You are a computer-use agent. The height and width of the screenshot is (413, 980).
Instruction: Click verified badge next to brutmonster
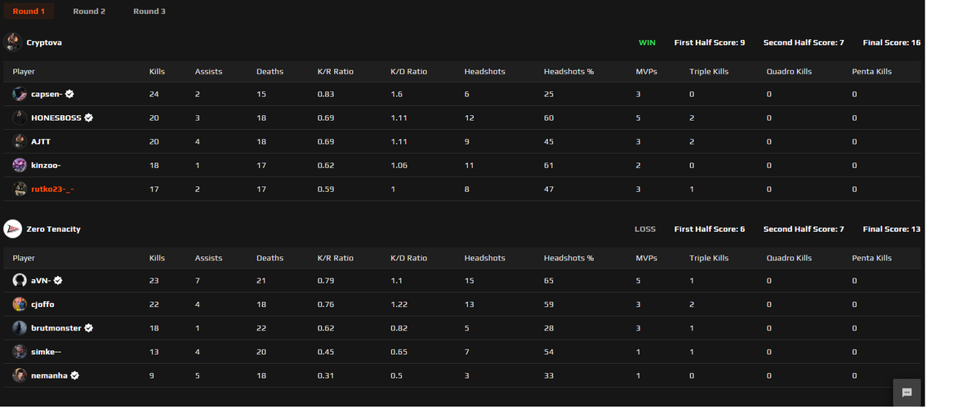[x=88, y=328]
